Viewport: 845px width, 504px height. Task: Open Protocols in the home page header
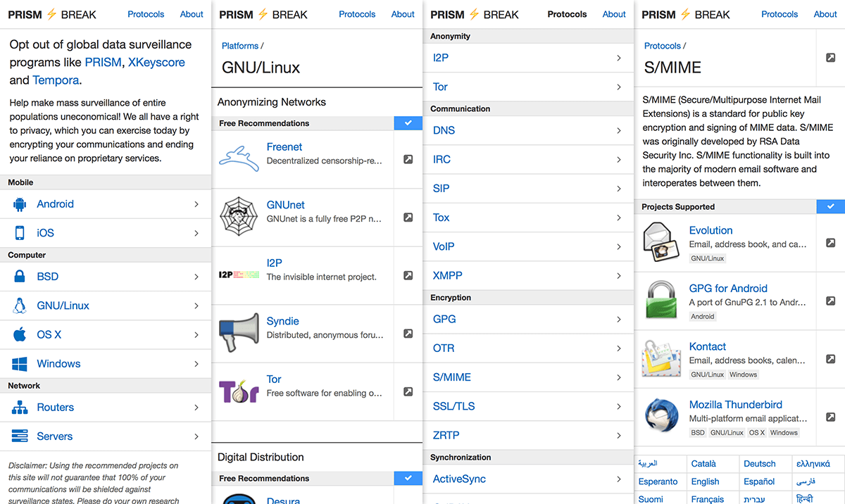coord(146,14)
